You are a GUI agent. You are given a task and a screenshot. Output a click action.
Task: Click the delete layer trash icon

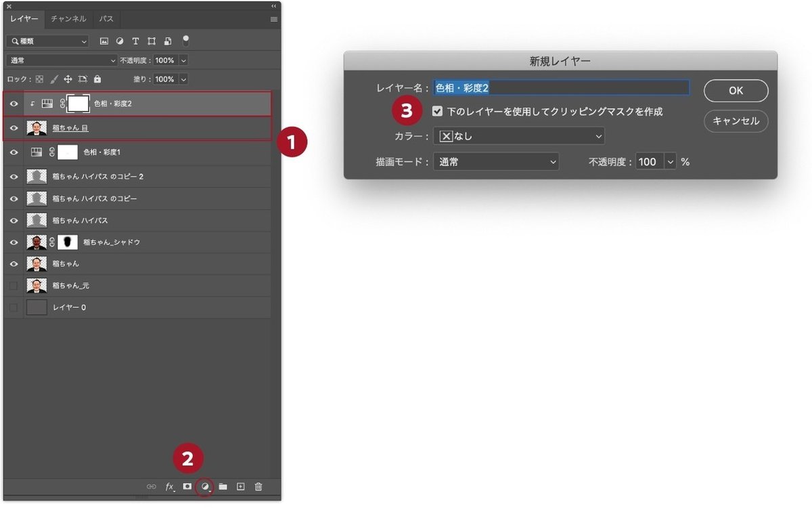pos(258,486)
